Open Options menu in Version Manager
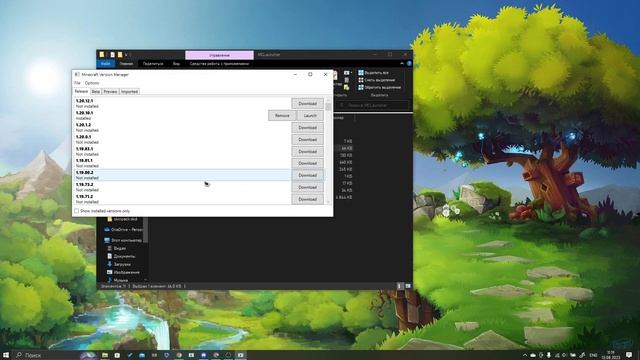Screen dimensions: 640x360 (92, 83)
